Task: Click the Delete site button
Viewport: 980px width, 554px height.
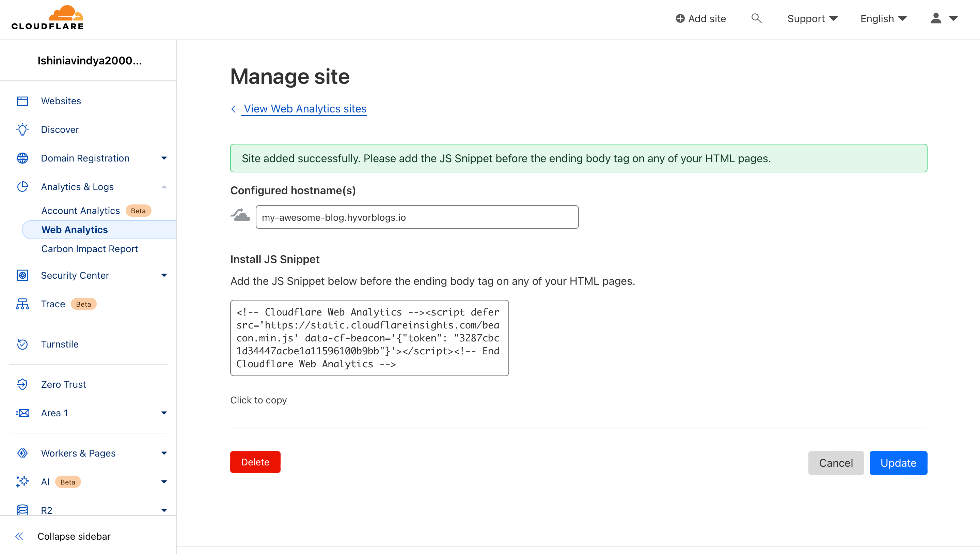Action: pyautogui.click(x=255, y=462)
